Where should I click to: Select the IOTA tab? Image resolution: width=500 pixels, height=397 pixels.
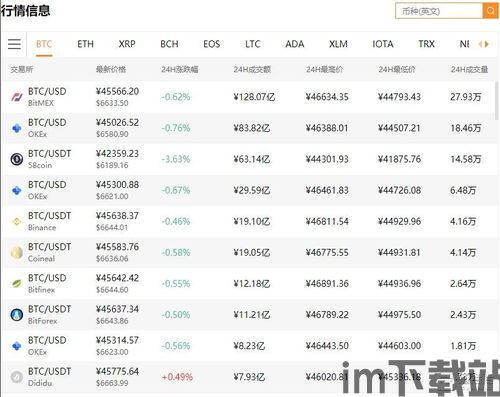coord(383,44)
